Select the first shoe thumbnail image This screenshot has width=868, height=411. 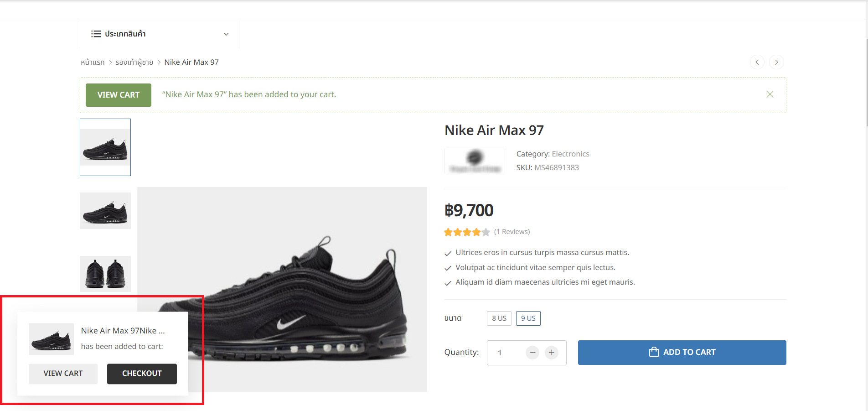pyautogui.click(x=105, y=147)
